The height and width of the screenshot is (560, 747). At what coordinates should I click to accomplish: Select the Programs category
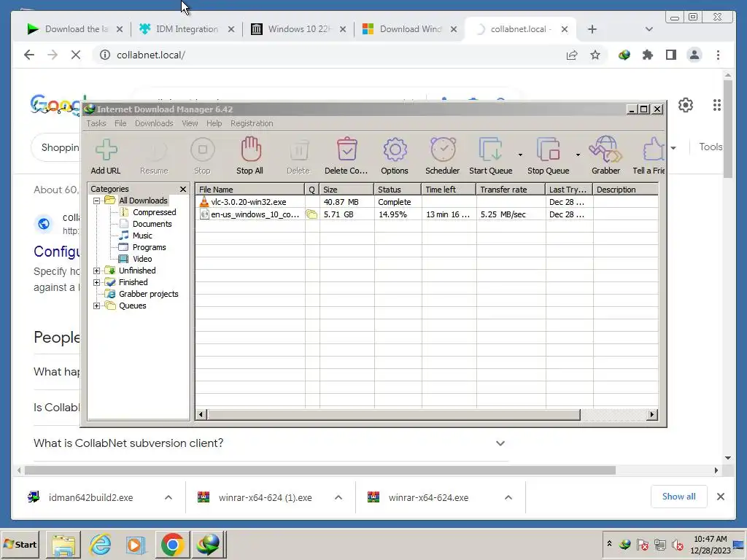(149, 248)
